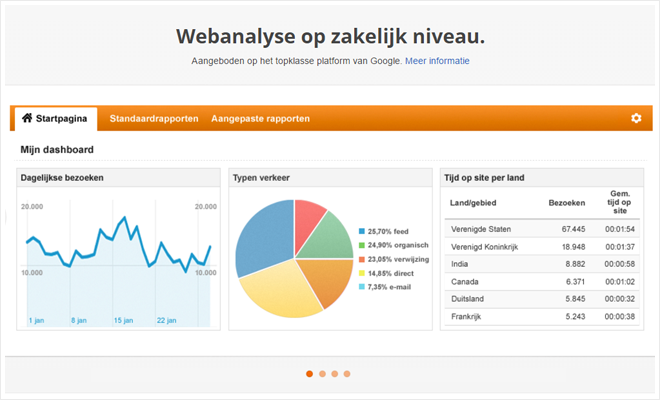Click the Tijd op site per land header
Image resolution: width=660 pixels, height=400 pixels.
tap(542, 178)
